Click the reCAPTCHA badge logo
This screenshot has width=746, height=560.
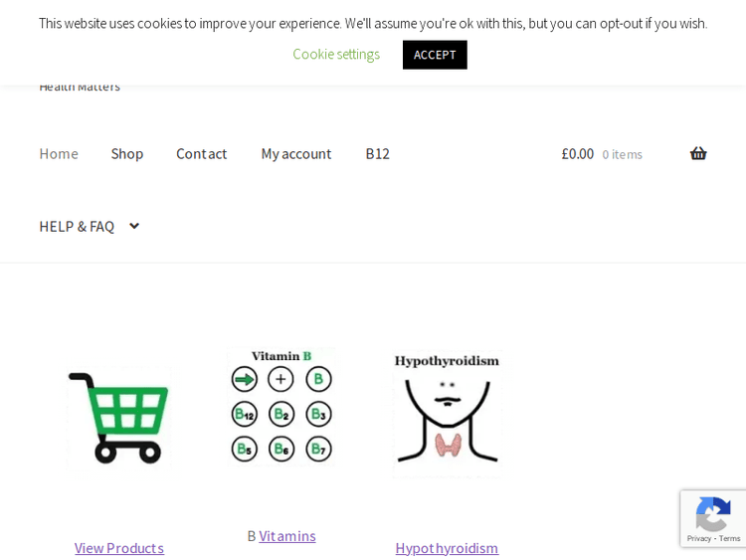pos(712,514)
